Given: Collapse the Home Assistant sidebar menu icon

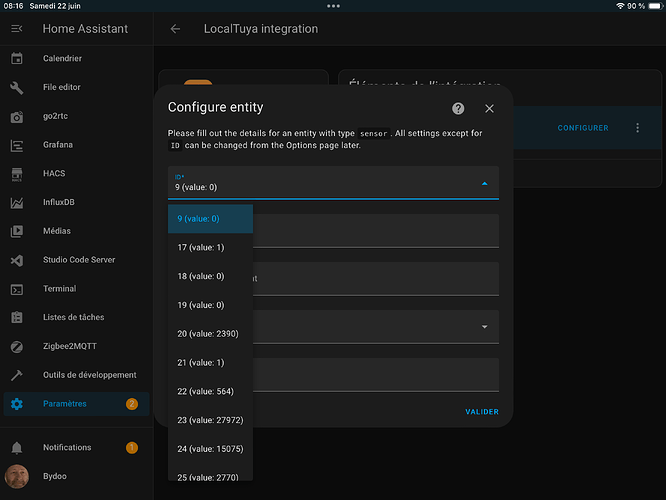Looking at the screenshot, I should point(17,28).
